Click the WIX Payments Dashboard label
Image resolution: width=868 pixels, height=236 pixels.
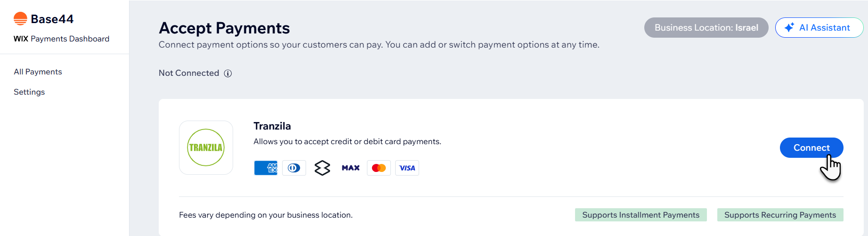[61, 39]
